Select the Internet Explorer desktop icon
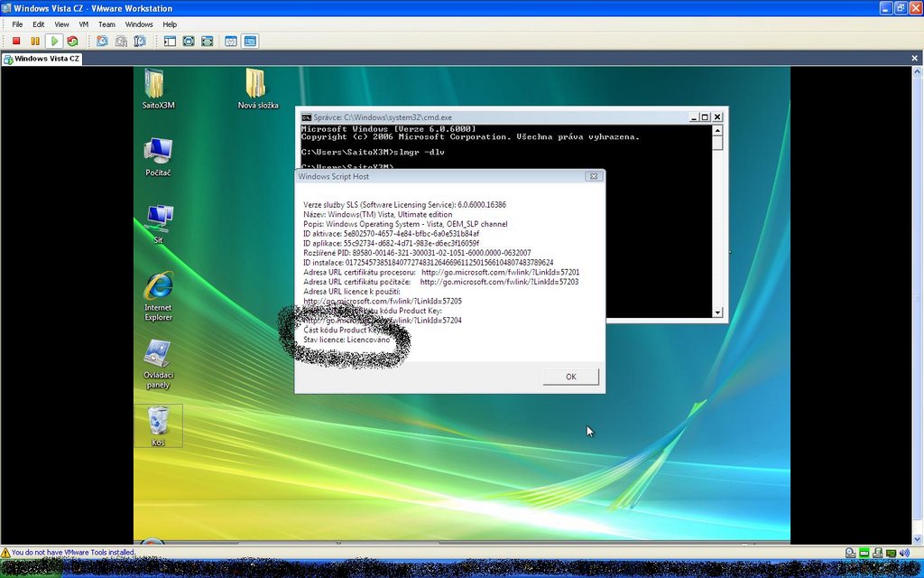 pyautogui.click(x=158, y=296)
